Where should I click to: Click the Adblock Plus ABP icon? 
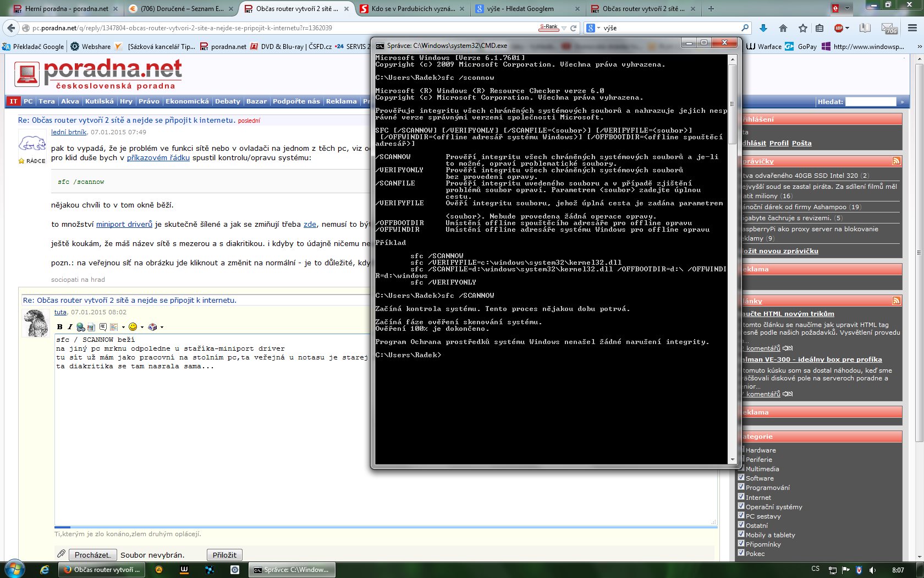[x=838, y=28]
